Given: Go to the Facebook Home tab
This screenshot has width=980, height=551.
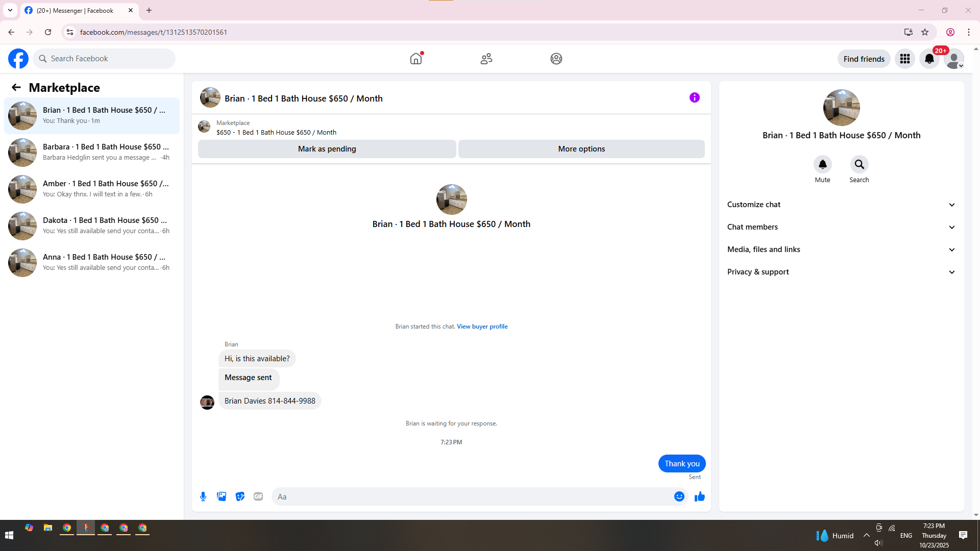Looking at the screenshot, I should [416, 59].
